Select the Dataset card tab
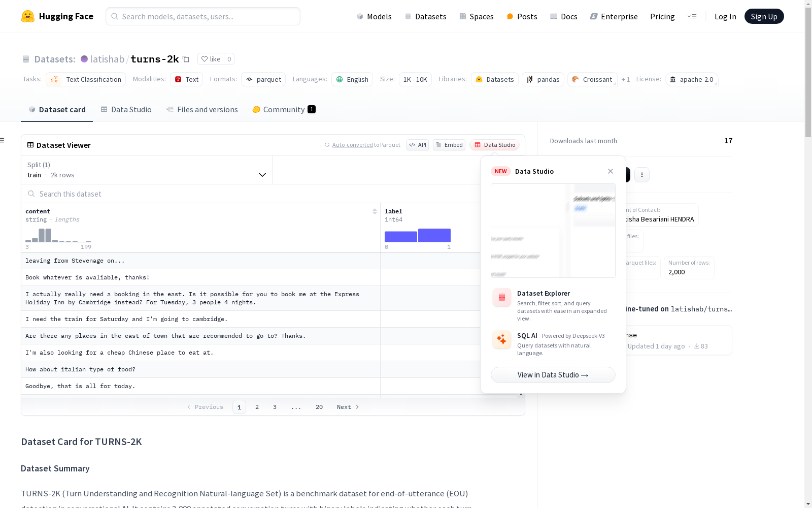The image size is (812, 508). tap(57, 109)
